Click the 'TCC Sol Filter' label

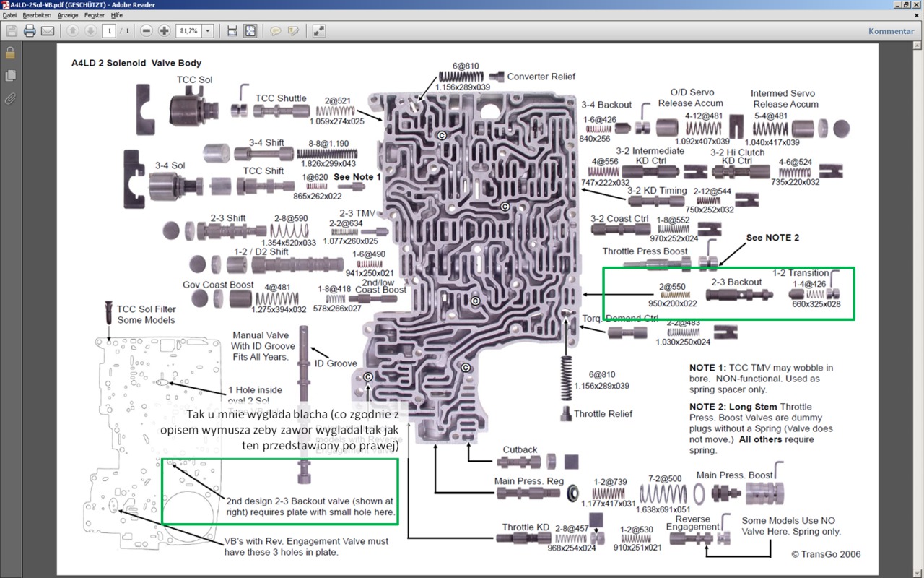click(147, 309)
